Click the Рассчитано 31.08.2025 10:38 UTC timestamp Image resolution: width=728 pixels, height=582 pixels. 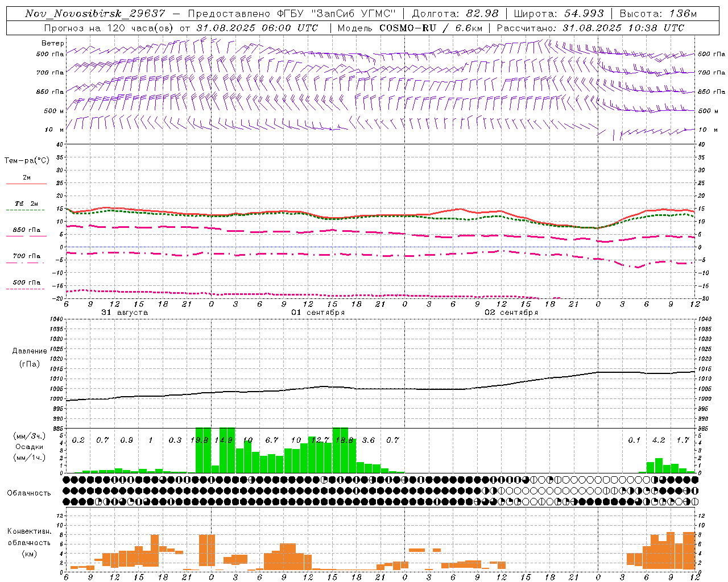coord(590,28)
